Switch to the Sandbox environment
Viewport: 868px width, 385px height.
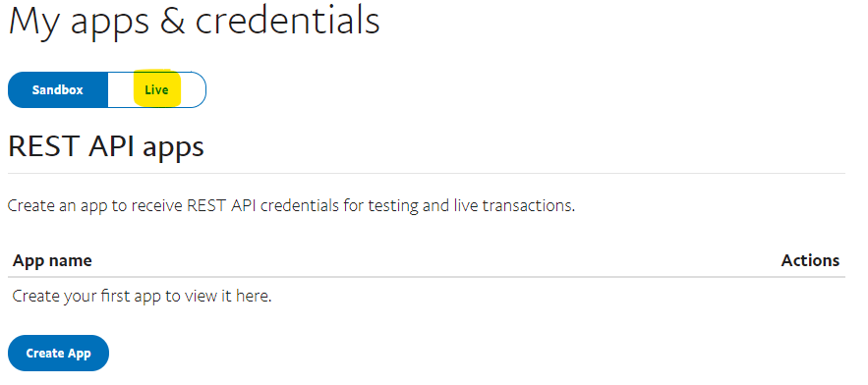(x=58, y=89)
